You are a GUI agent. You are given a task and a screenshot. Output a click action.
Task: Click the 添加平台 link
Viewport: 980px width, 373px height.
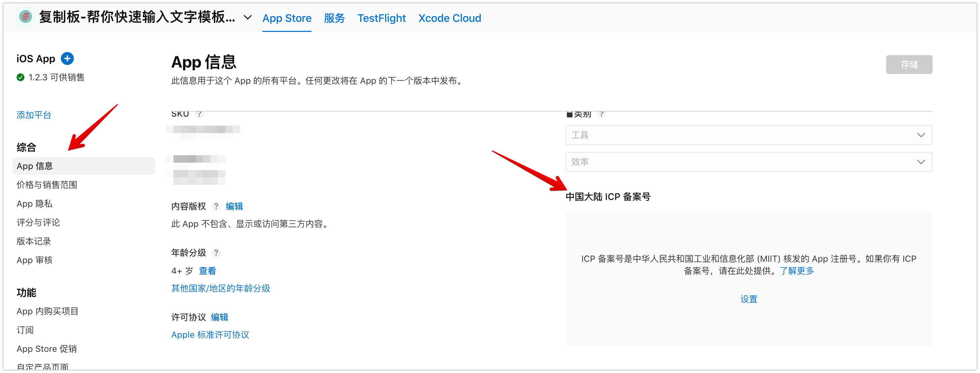point(34,115)
